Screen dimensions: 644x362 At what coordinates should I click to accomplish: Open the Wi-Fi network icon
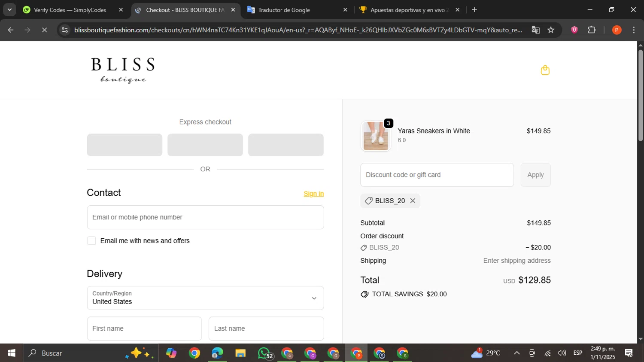[547, 353]
